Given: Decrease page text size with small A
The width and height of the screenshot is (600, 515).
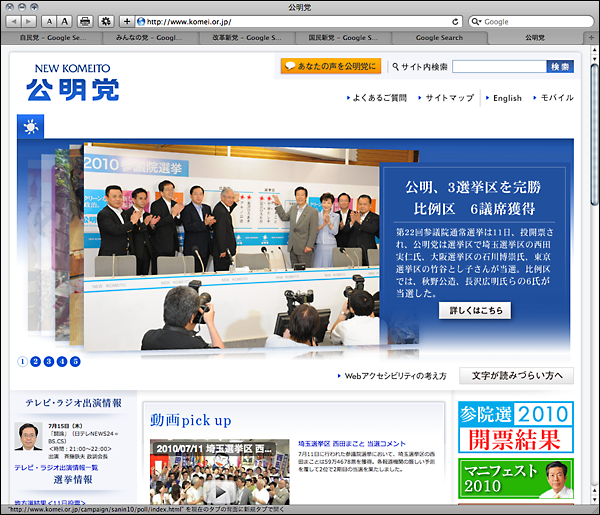Looking at the screenshot, I should pyautogui.click(x=49, y=21).
